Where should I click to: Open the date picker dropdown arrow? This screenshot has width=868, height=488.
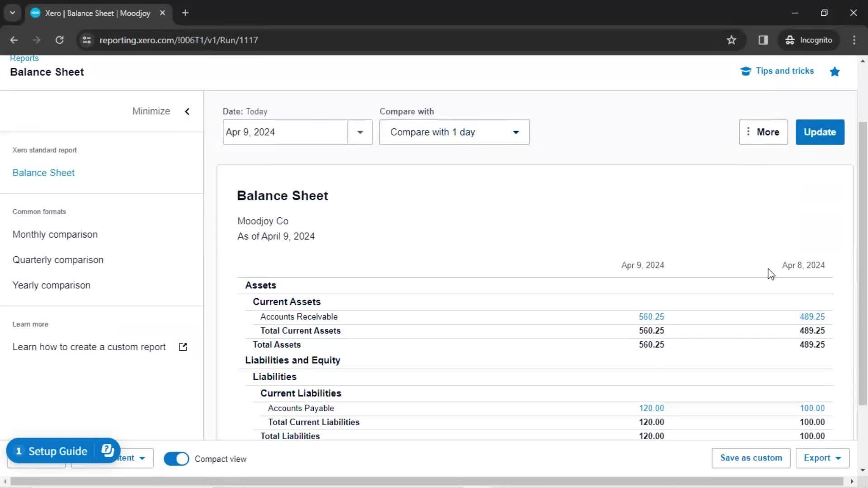click(x=360, y=132)
